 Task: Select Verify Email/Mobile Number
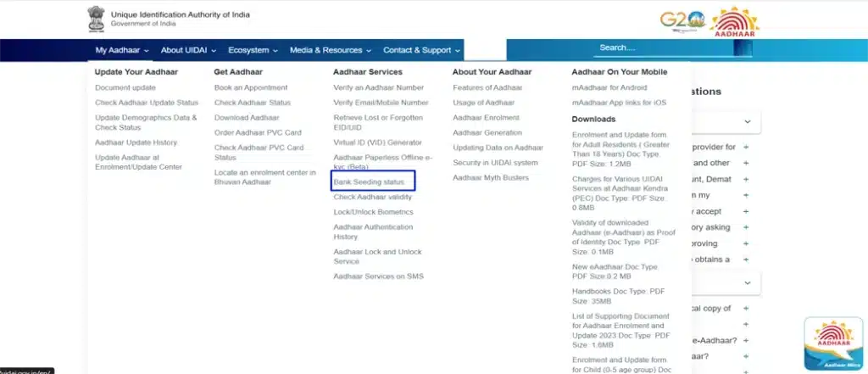381,103
